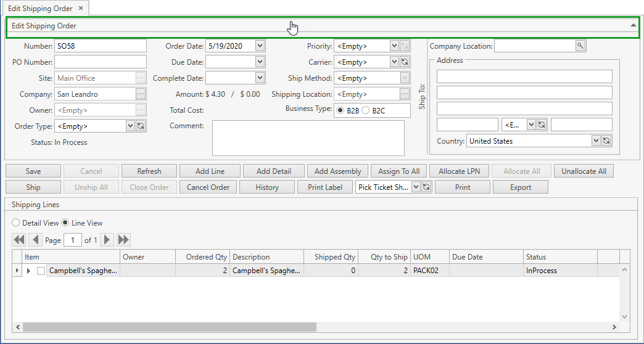Go to the first page of shipping lines
The width and height of the screenshot is (644, 344).
[x=19, y=240]
